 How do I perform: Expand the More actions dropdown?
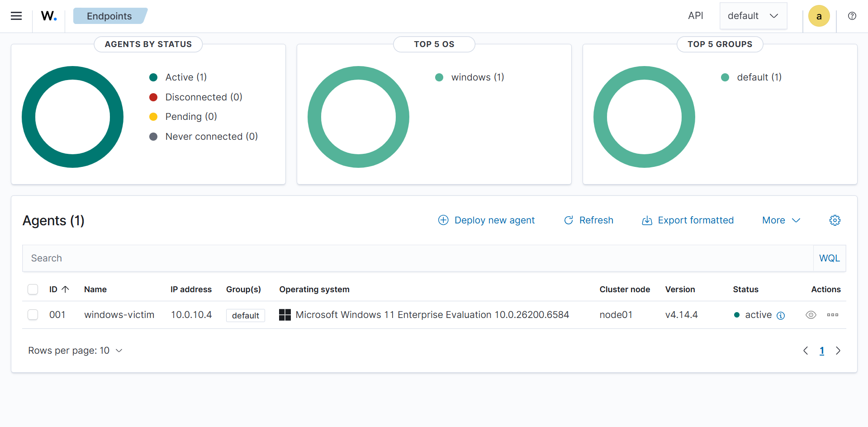coord(781,220)
